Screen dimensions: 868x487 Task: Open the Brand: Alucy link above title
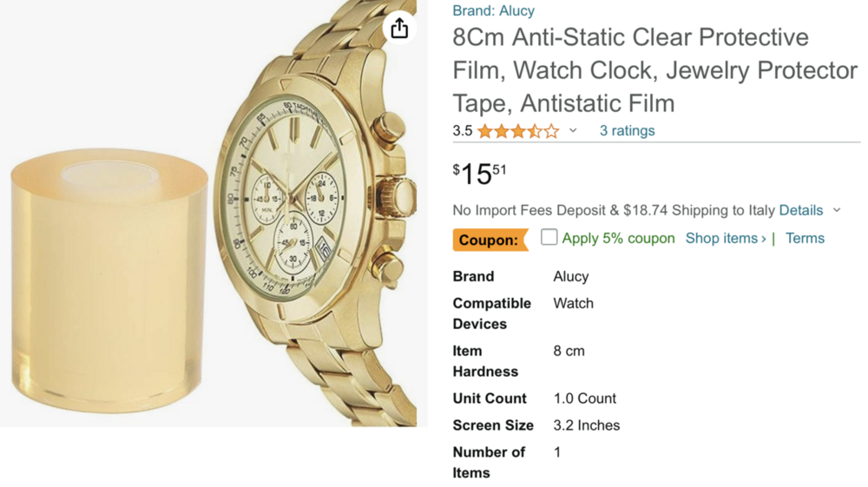(x=493, y=11)
